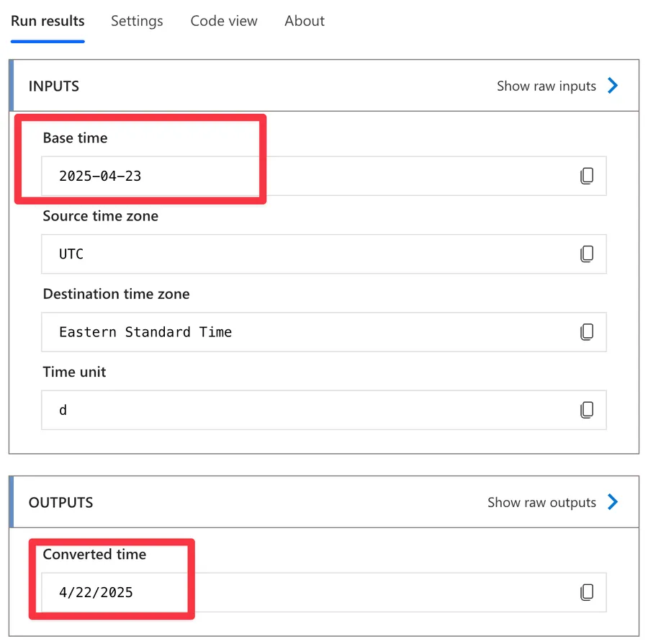Copy the Source time zone value

click(x=587, y=254)
